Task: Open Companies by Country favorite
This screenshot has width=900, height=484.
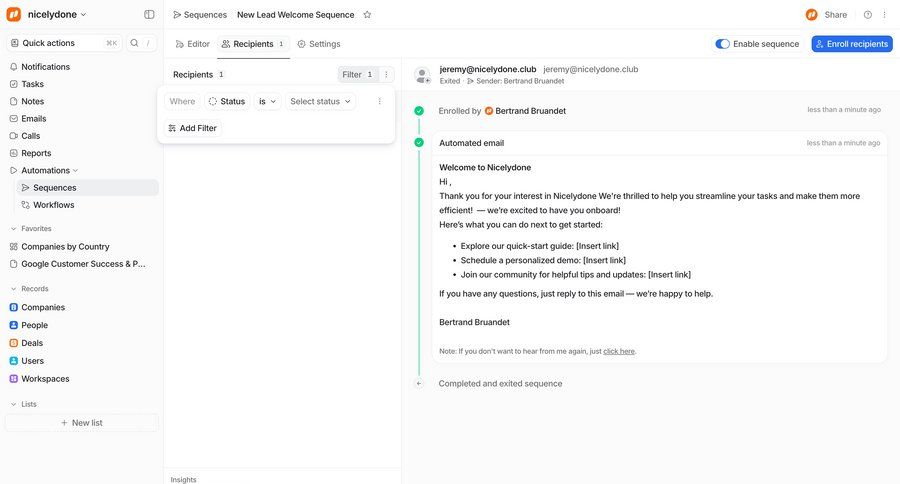Action: point(65,246)
